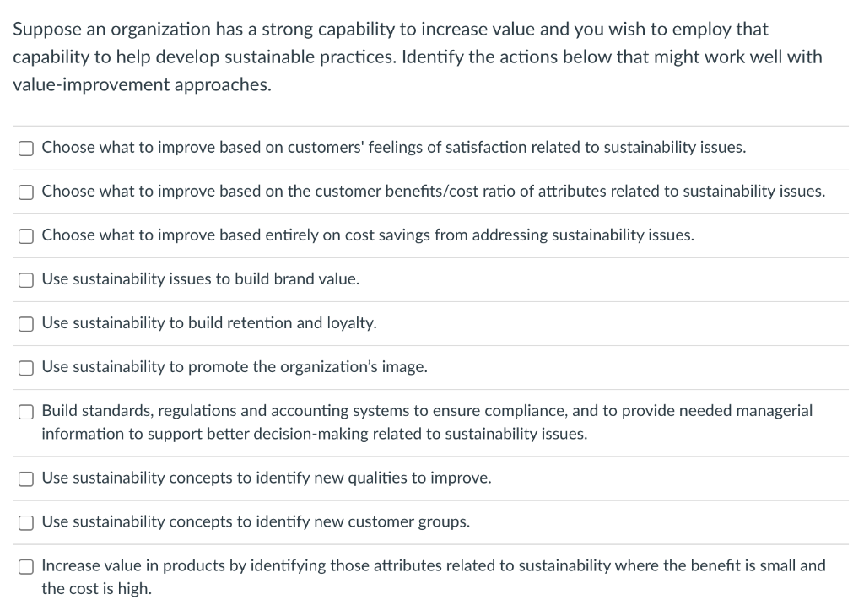The width and height of the screenshot is (864, 616).
Task: Check the benefits/cost ratio of attributes option
Action: pos(25,192)
